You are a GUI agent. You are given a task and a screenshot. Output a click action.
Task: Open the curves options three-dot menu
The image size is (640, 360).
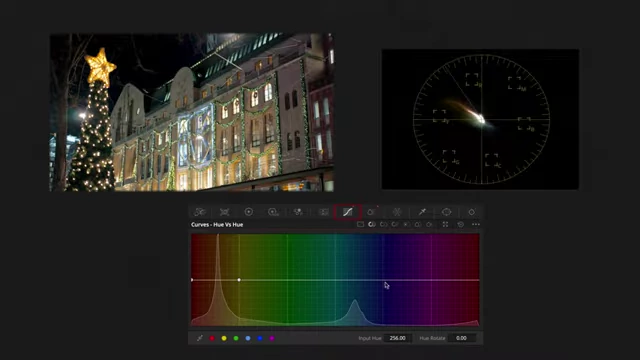click(476, 224)
